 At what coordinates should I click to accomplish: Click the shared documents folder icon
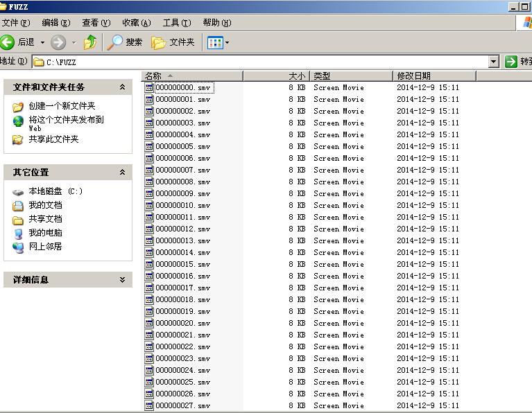pos(18,221)
